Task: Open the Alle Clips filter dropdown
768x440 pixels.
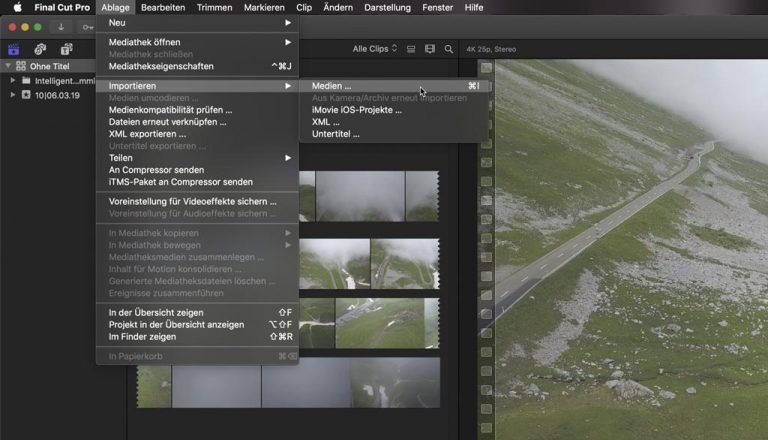Action: (x=375, y=49)
